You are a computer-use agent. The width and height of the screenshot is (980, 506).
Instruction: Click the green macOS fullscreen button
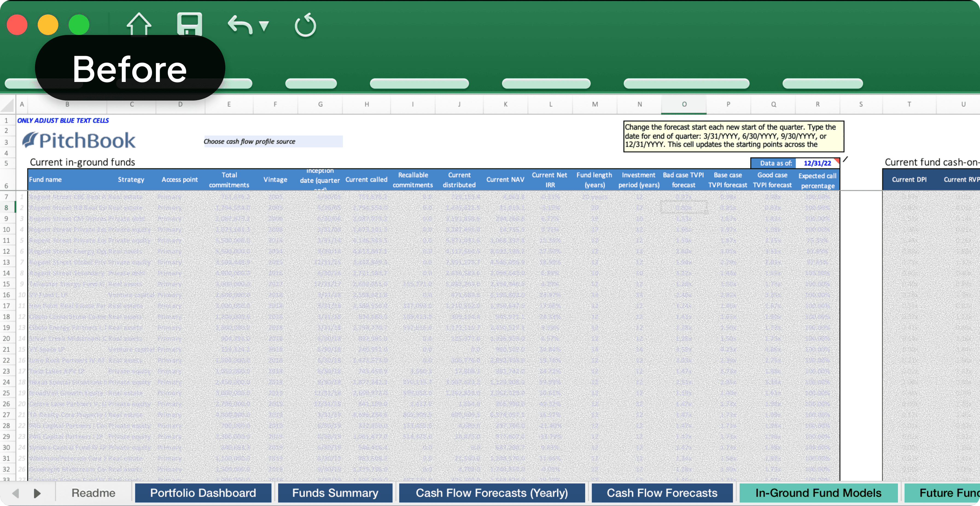pyautogui.click(x=79, y=25)
